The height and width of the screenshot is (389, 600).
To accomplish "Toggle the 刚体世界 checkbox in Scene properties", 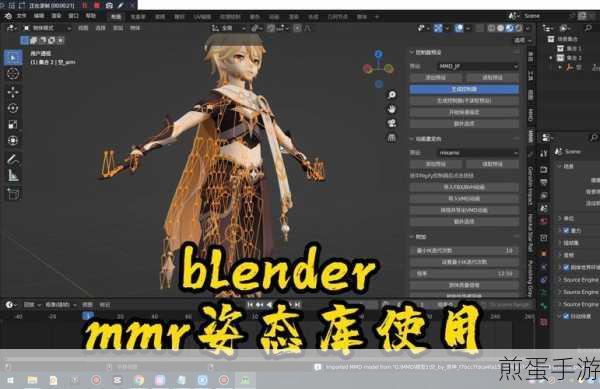I will point(566,267).
